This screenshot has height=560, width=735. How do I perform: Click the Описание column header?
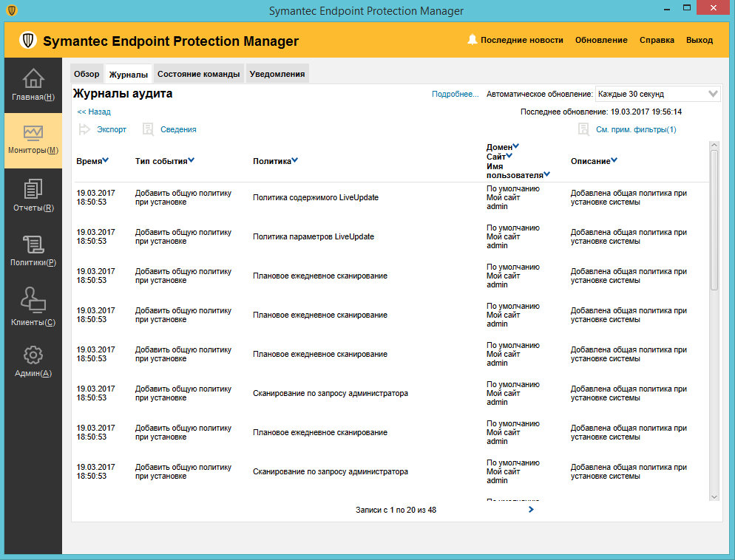pos(591,161)
